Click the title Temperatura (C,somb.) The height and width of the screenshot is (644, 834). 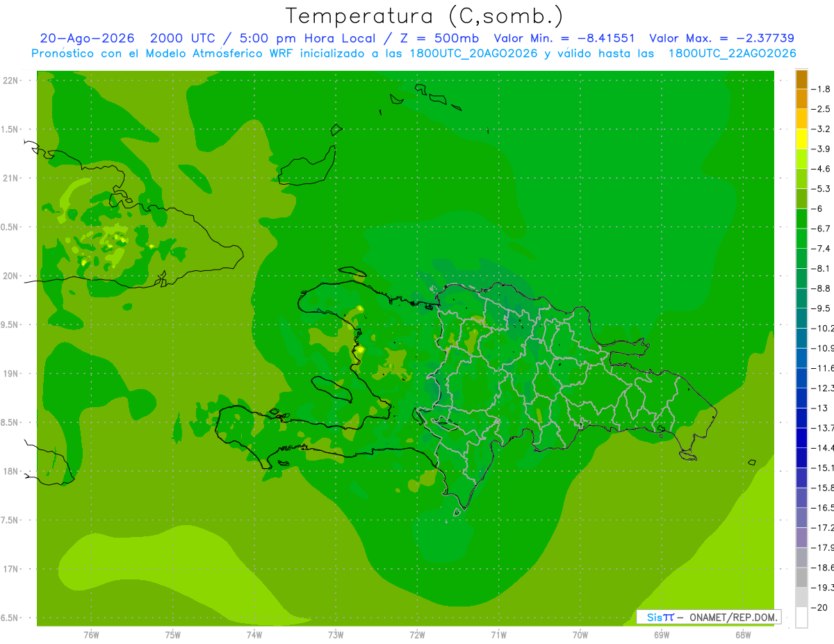coord(424,16)
